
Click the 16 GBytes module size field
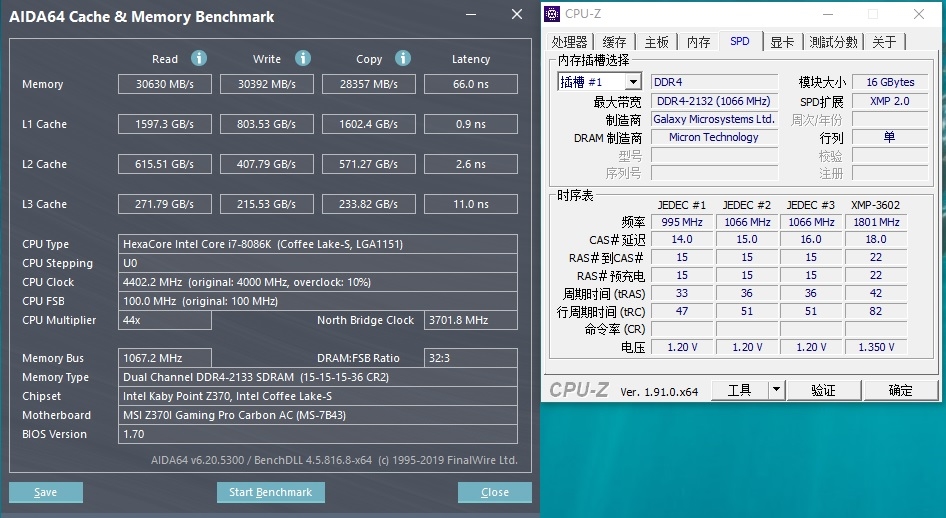coord(890,82)
